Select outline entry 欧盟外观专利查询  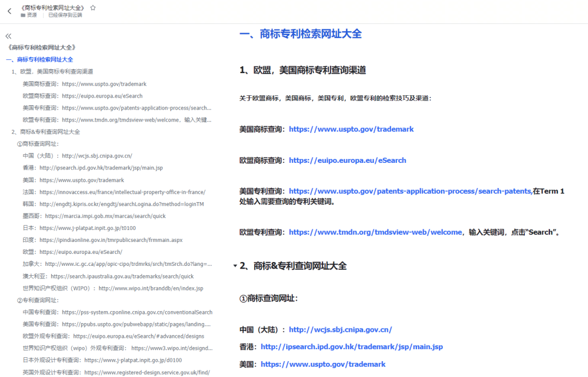pos(113,336)
